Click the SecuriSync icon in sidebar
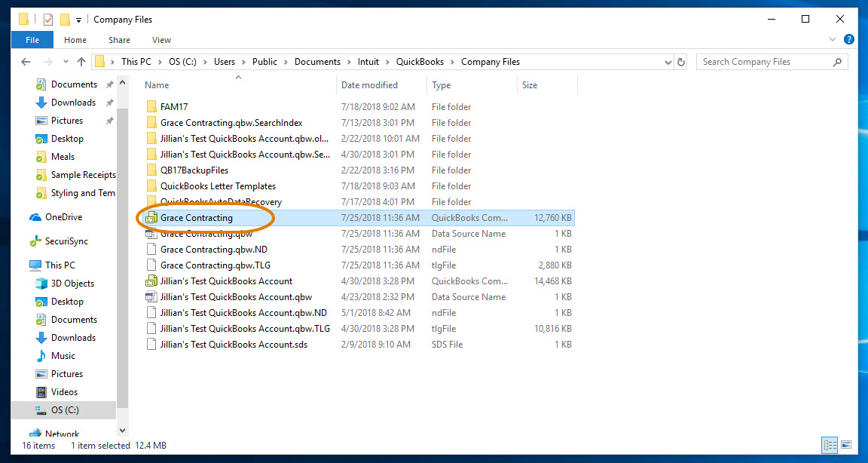The height and width of the screenshot is (463, 868). pos(36,241)
